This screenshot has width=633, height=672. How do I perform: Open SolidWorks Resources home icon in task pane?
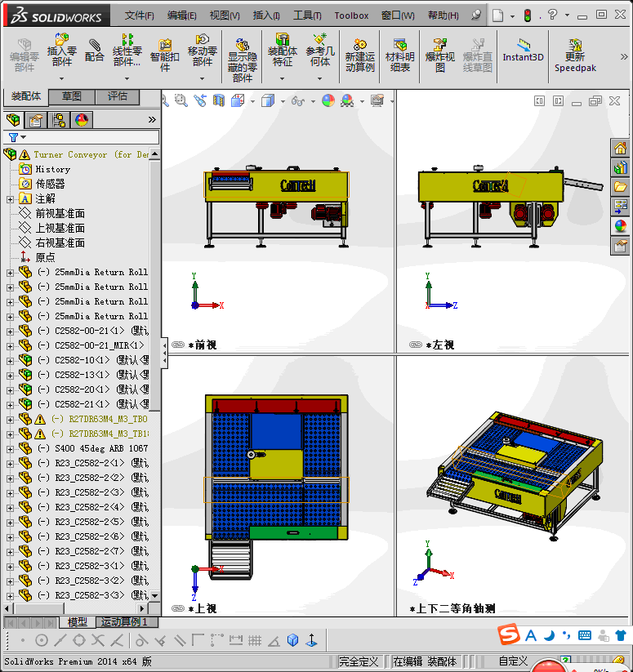tap(620, 149)
